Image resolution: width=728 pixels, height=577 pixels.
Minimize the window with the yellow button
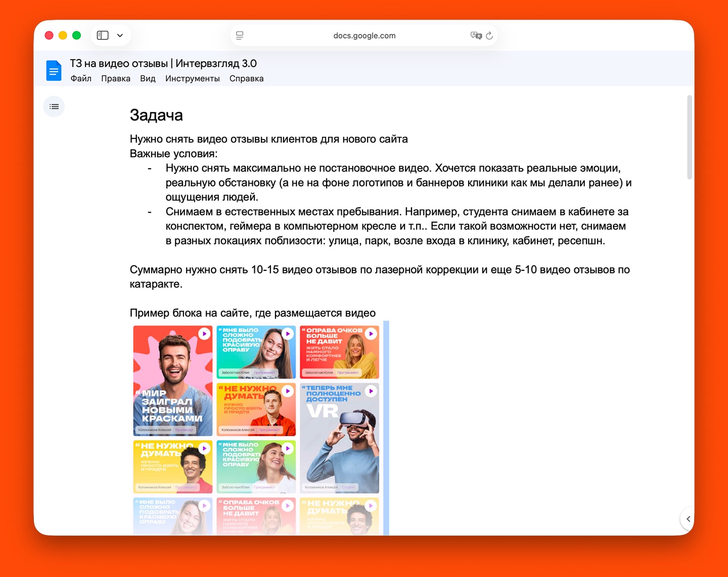click(x=63, y=35)
